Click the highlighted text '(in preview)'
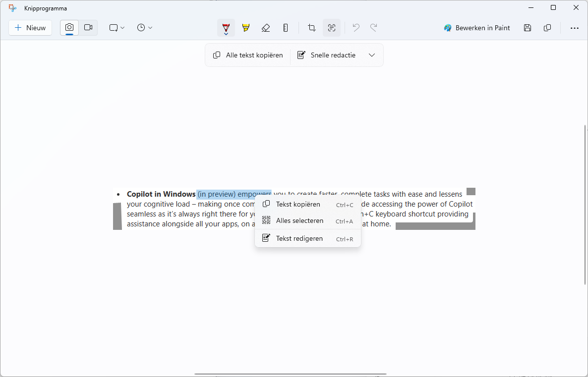 [216, 194]
